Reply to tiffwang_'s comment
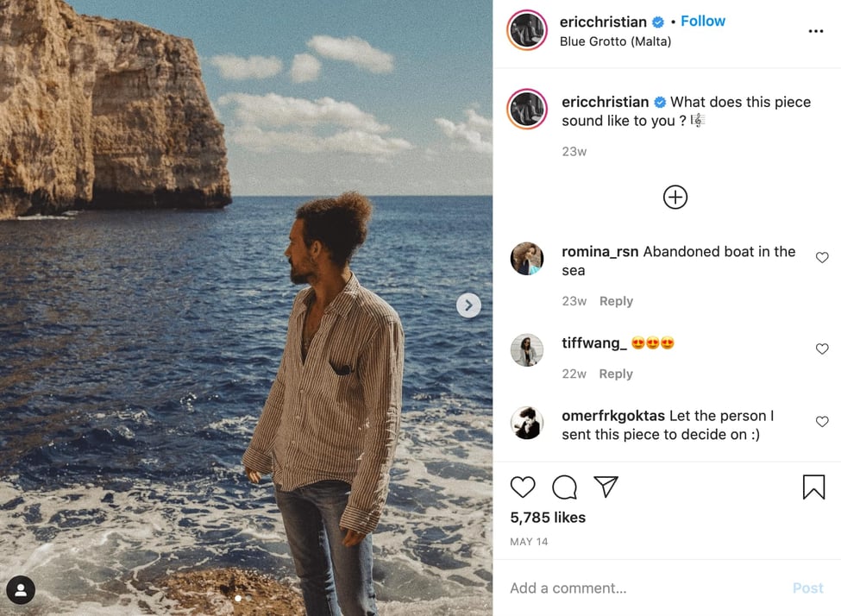 point(616,374)
